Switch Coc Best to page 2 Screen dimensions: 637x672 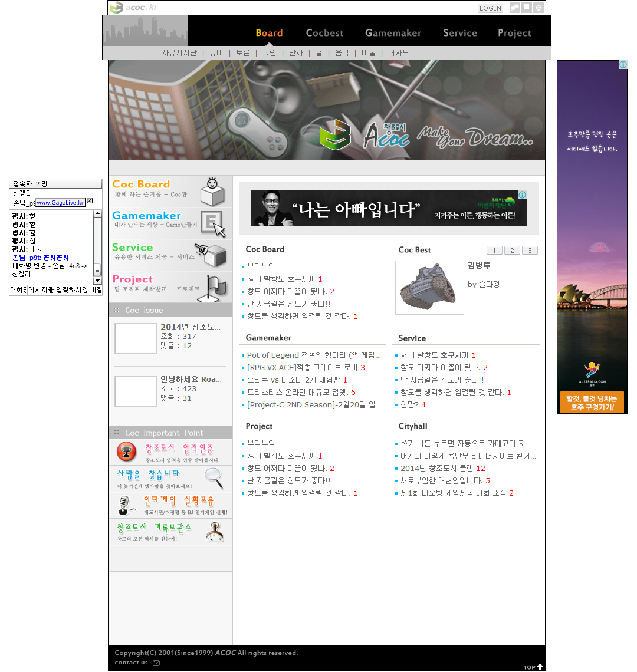click(512, 251)
